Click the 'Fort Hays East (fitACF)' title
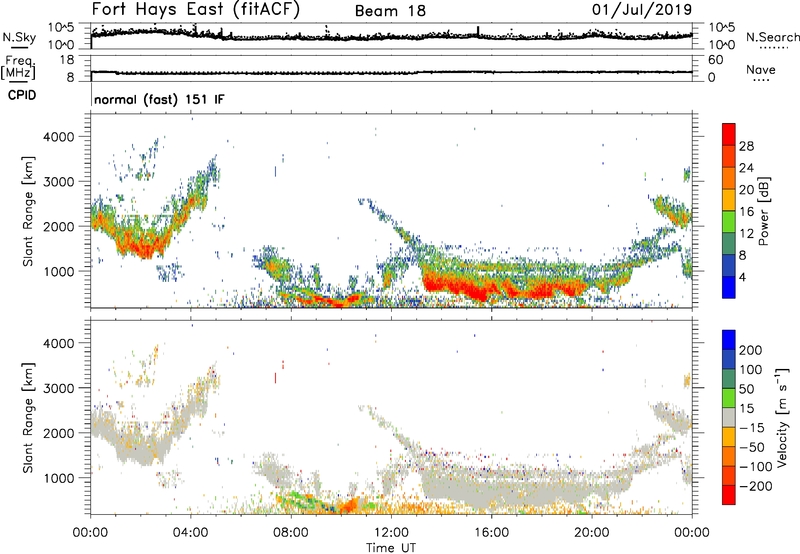Viewport: 800px width, 554px height. [x=196, y=9]
